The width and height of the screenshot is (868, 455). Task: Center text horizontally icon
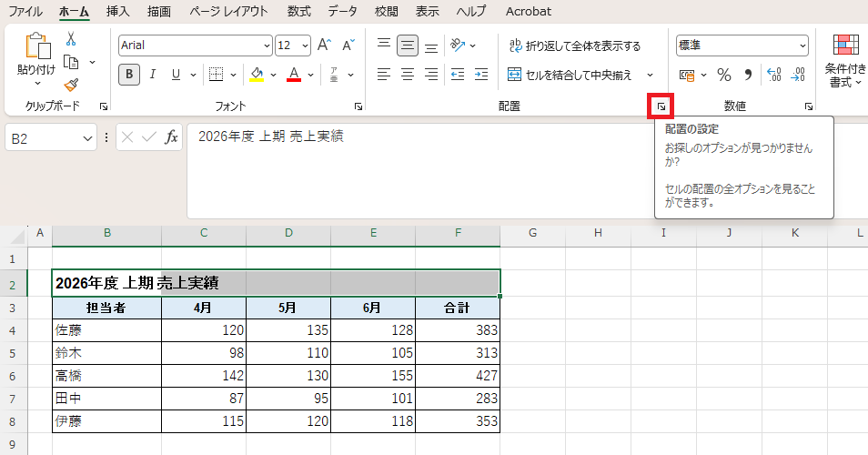pyautogui.click(x=408, y=75)
